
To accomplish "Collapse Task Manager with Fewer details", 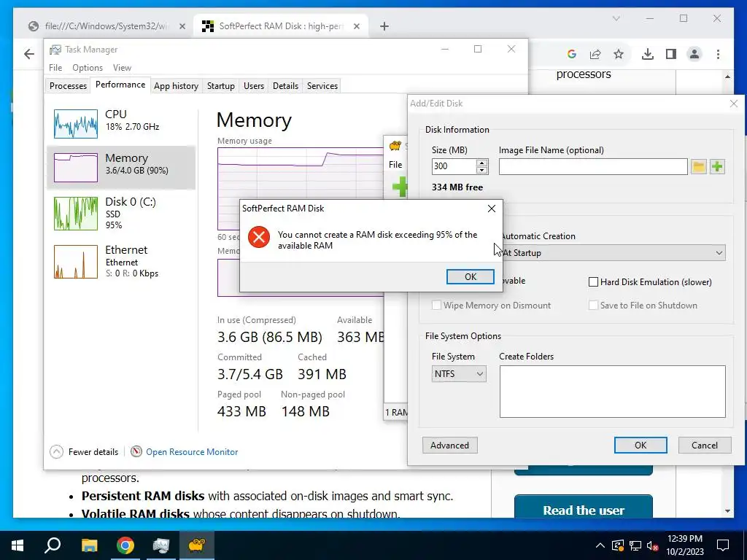I will 84,452.
